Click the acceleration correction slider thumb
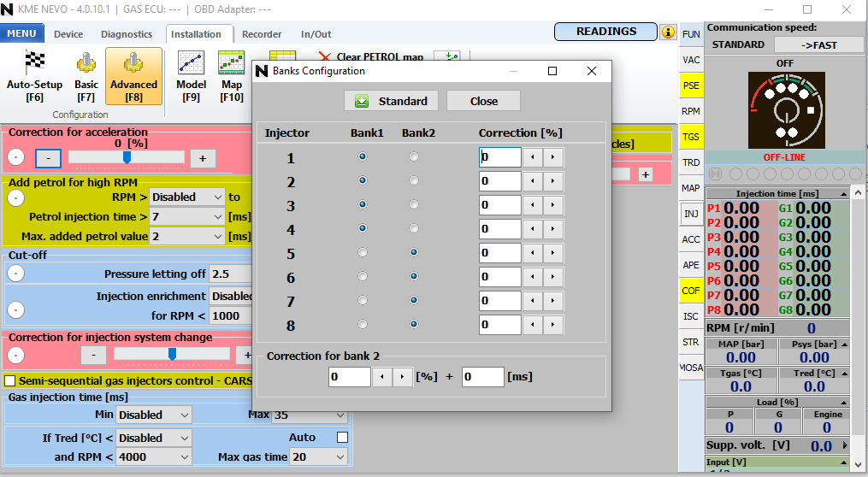Screen dimensions: 868x477 pos(127,157)
